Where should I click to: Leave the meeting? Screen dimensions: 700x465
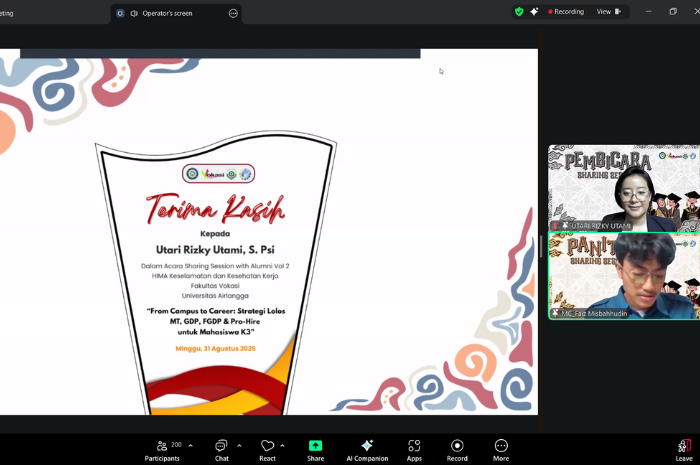pyautogui.click(x=684, y=450)
